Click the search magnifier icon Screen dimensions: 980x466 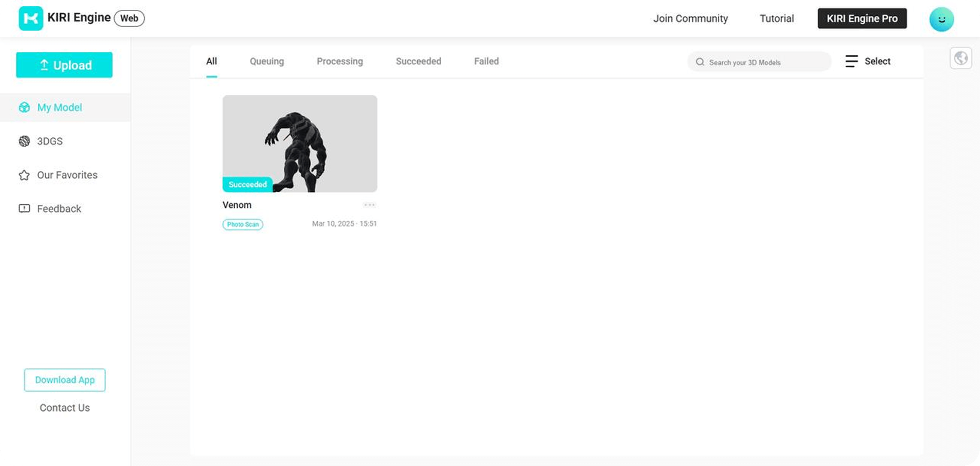click(700, 62)
